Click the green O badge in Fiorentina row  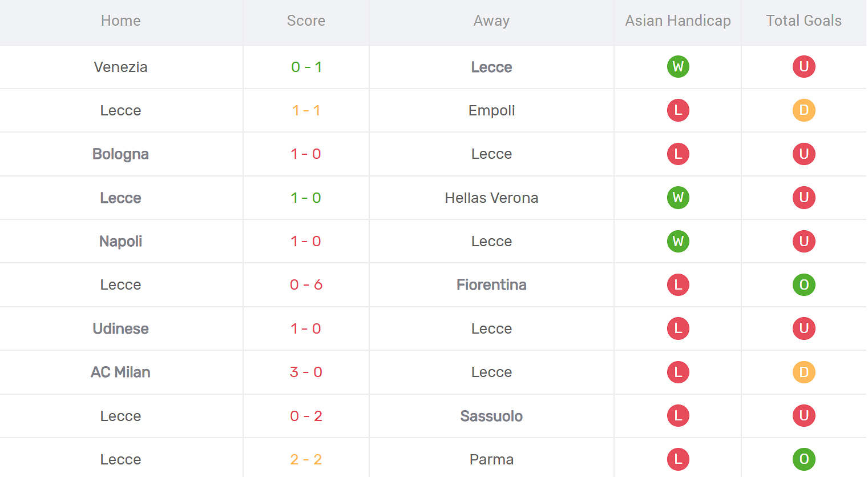pos(804,284)
